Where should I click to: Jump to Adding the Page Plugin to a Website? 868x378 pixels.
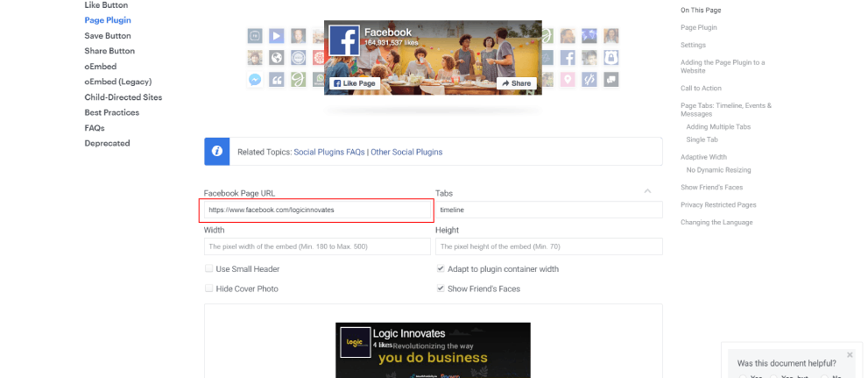[723, 67]
